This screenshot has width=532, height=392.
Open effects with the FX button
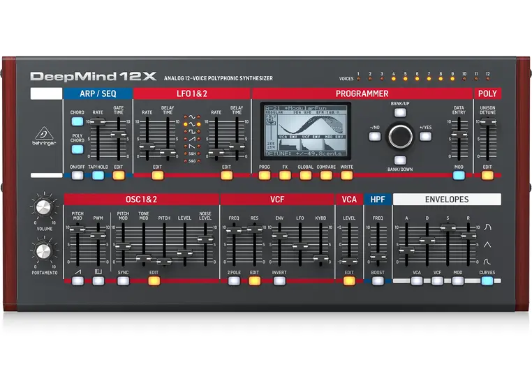pyautogui.click(x=285, y=175)
